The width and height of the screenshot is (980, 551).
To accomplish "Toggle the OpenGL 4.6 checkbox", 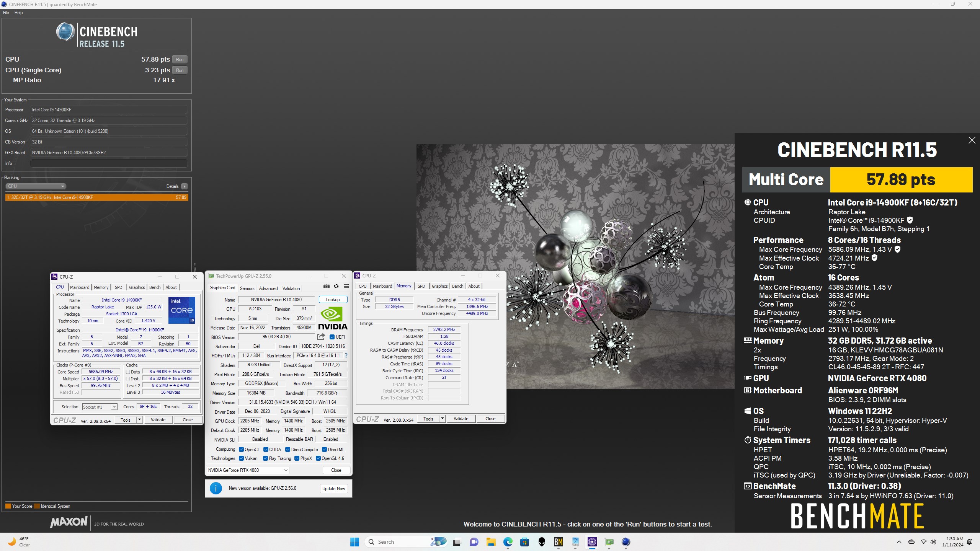I will pos(318,458).
